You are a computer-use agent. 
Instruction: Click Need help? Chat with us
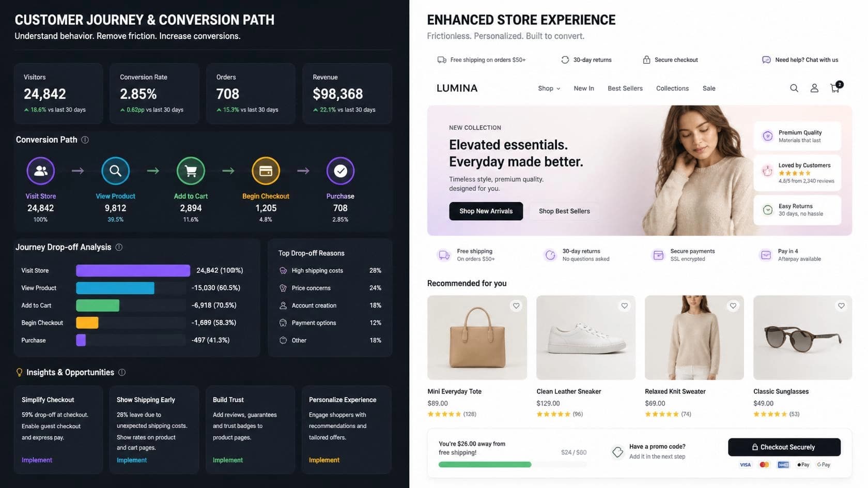pos(807,60)
